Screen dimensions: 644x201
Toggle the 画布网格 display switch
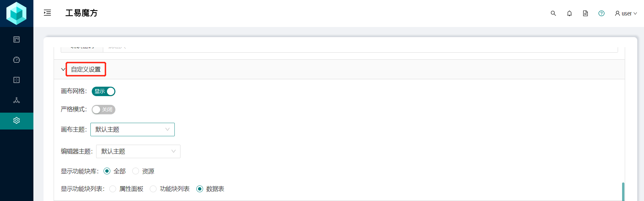click(104, 91)
